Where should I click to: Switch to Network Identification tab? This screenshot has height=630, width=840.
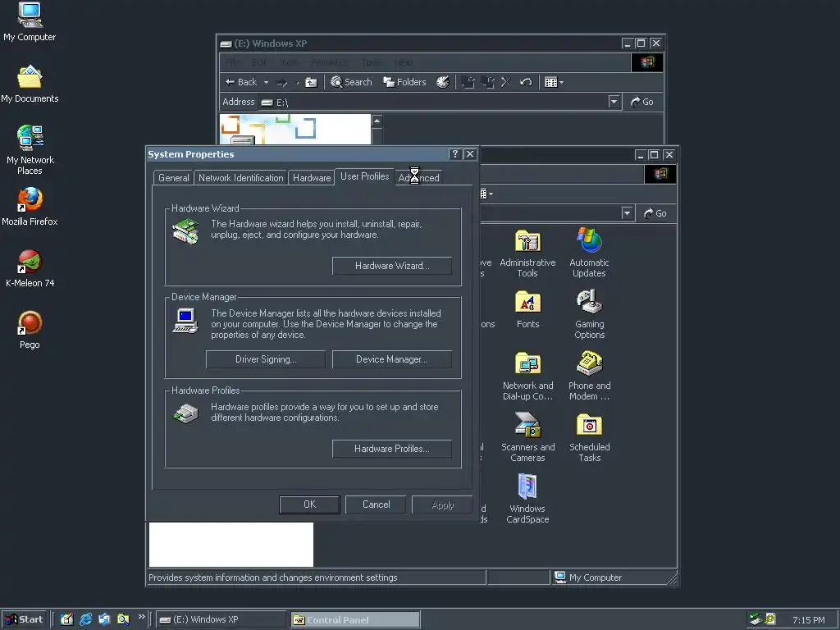pyautogui.click(x=240, y=178)
